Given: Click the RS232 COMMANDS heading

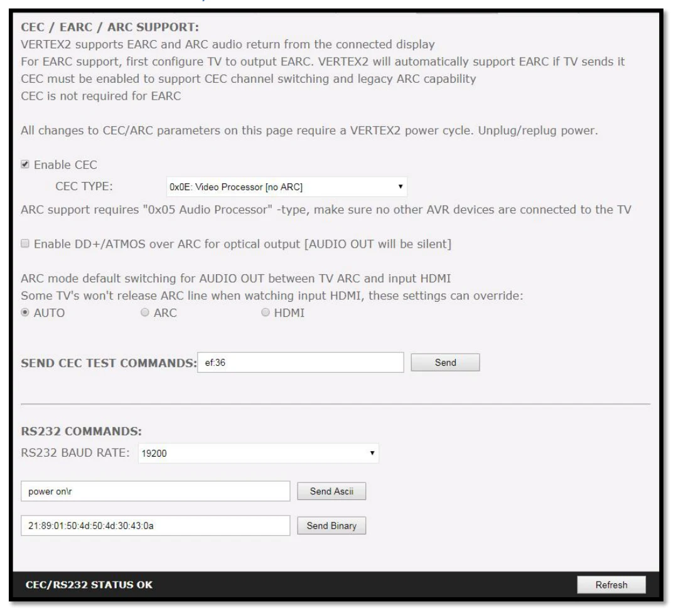Looking at the screenshot, I should click(81, 431).
